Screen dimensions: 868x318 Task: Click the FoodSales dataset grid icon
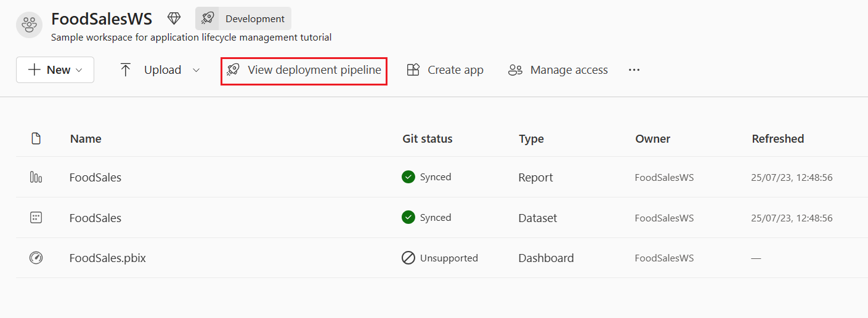36,218
